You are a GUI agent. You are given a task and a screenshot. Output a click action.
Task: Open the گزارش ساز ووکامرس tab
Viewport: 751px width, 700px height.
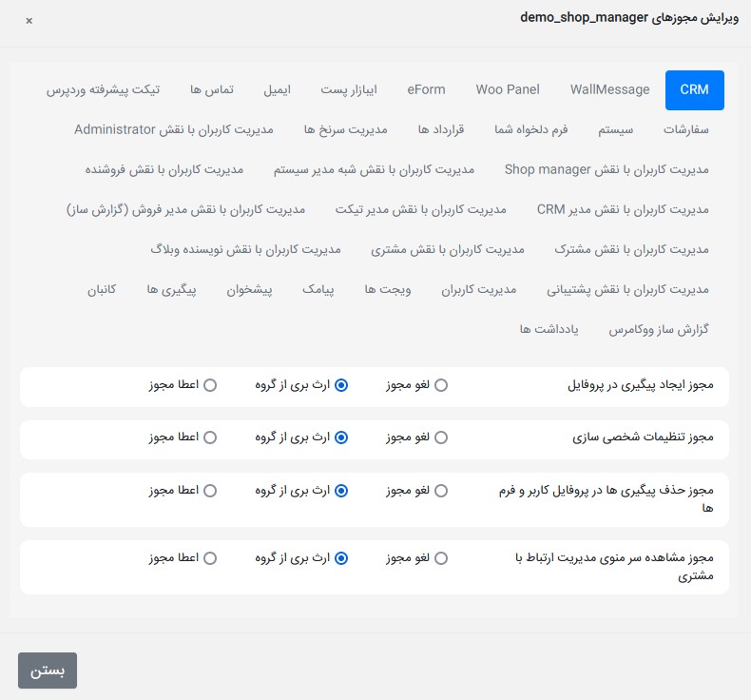click(x=659, y=329)
